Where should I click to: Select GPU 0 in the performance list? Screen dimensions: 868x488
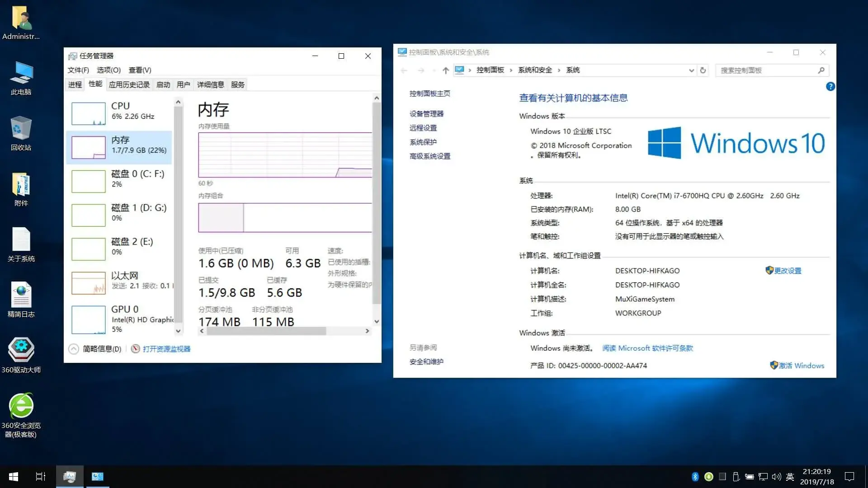(119, 319)
